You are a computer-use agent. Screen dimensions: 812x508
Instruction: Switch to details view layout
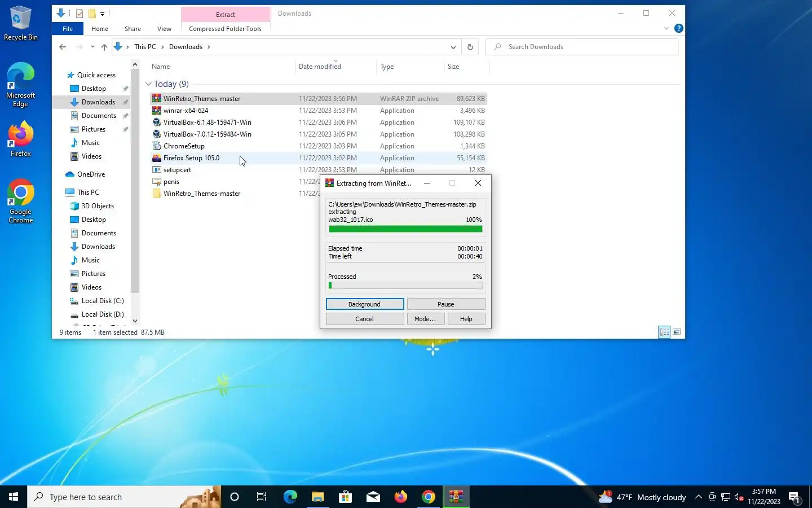tap(664, 332)
